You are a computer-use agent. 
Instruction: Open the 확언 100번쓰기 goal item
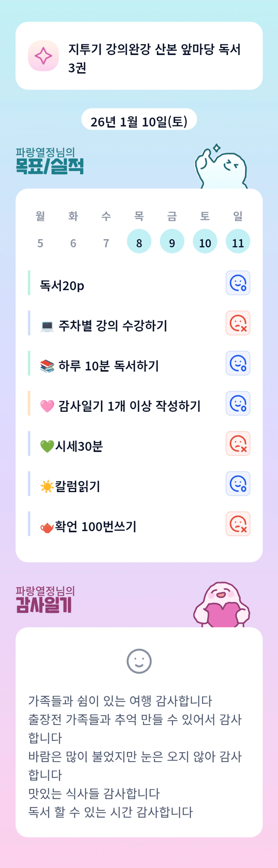tap(95, 526)
